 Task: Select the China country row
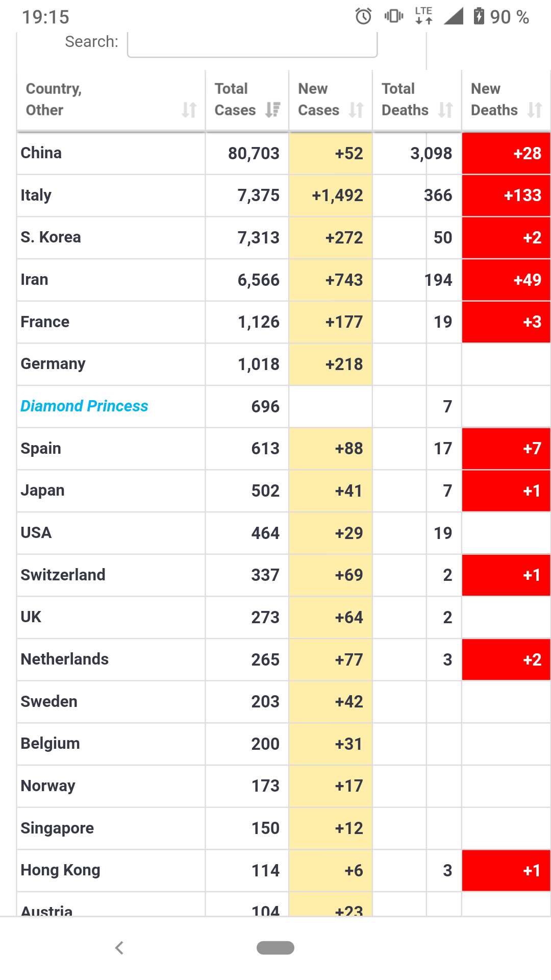[x=41, y=153]
